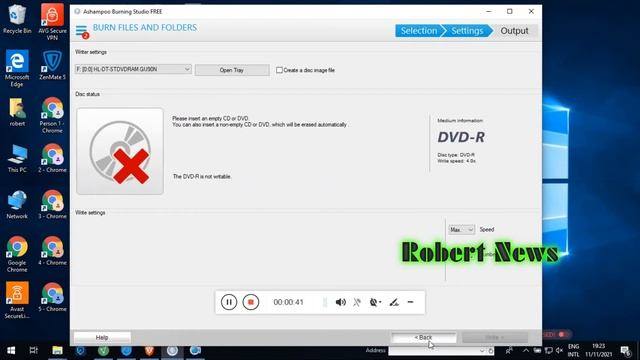This screenshot has height=360, width=640.
Task: Toggle system audio in recorder bar
Action: tap(340, 302)
